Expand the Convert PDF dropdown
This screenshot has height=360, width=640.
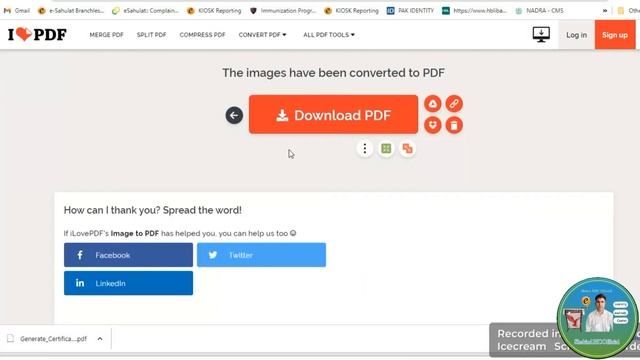coord(262,35)
